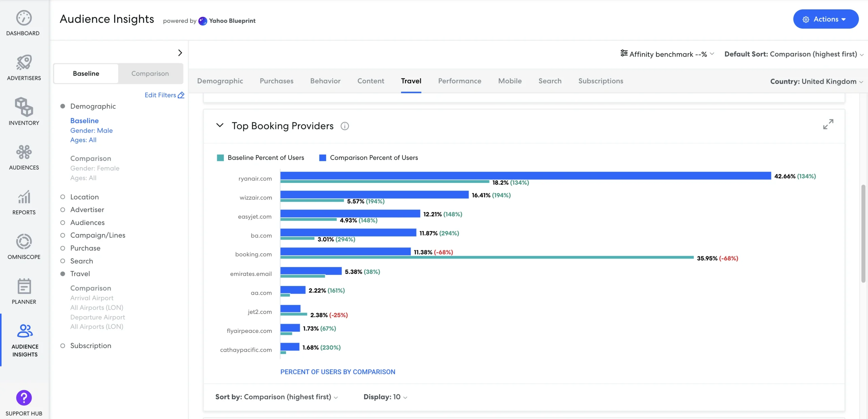
Task: Click booking.com baseline teal bar
Action: pyautogui.click(x=487, y=258)
